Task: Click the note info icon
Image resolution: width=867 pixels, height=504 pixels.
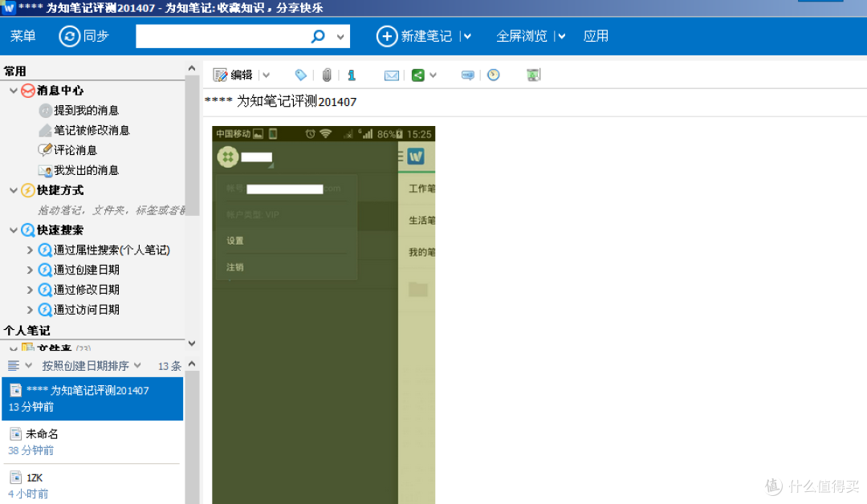Action: (x=352, y=75)
